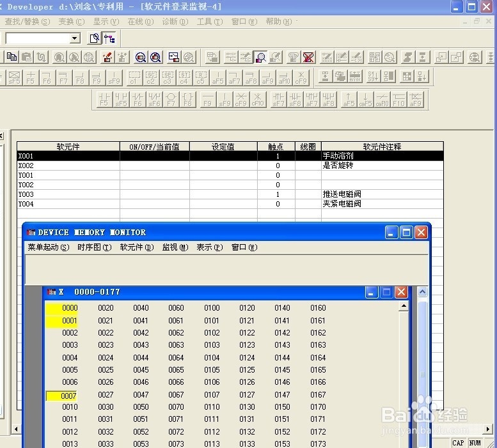
Task: Click the F10 draw line icon
Action: (398, 100)
